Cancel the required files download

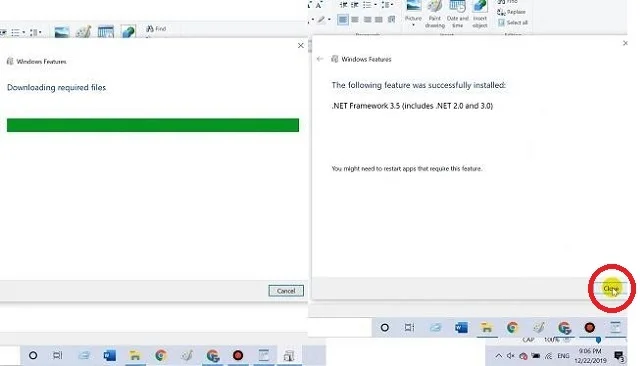click(286, 291)
